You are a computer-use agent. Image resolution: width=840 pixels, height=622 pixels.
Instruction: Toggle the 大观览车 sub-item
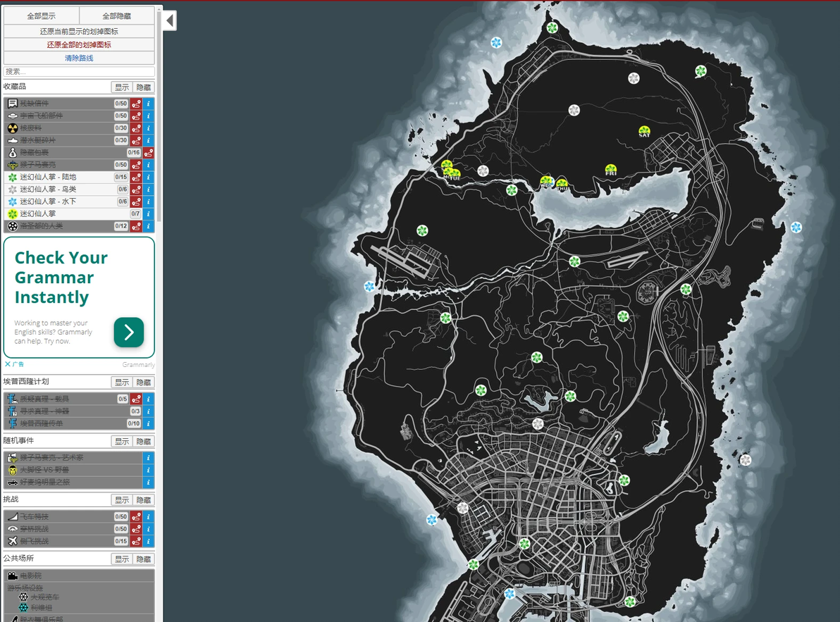pyautogui.click(x=39, y=597)
